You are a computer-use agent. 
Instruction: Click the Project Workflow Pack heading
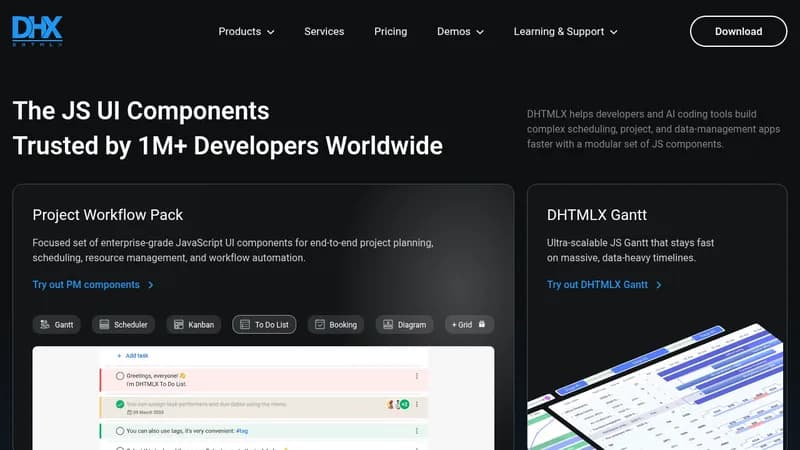click(x=108, y=215)
